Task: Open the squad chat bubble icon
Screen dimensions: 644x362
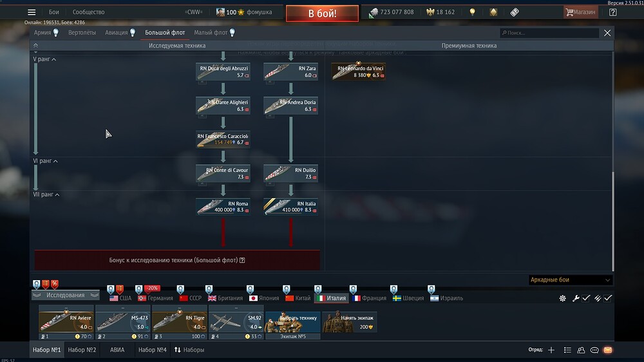Action: (x=594, y=350)
